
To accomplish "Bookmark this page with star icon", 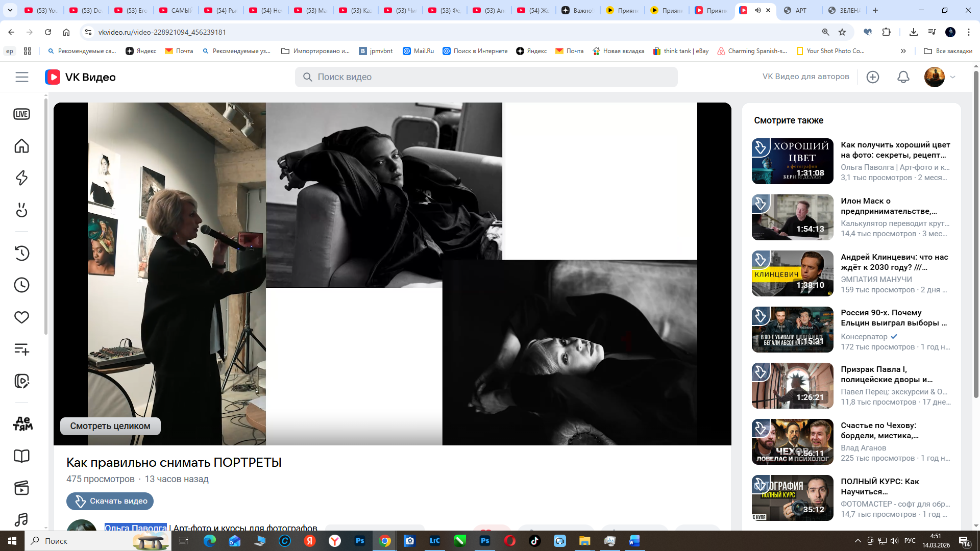I will click(x=842, y=32).
